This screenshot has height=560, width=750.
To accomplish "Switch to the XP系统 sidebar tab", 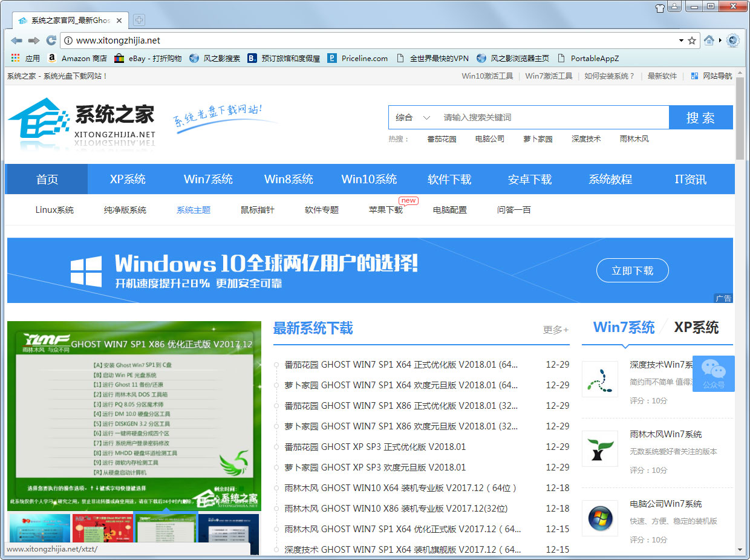I will click(696, 328).
